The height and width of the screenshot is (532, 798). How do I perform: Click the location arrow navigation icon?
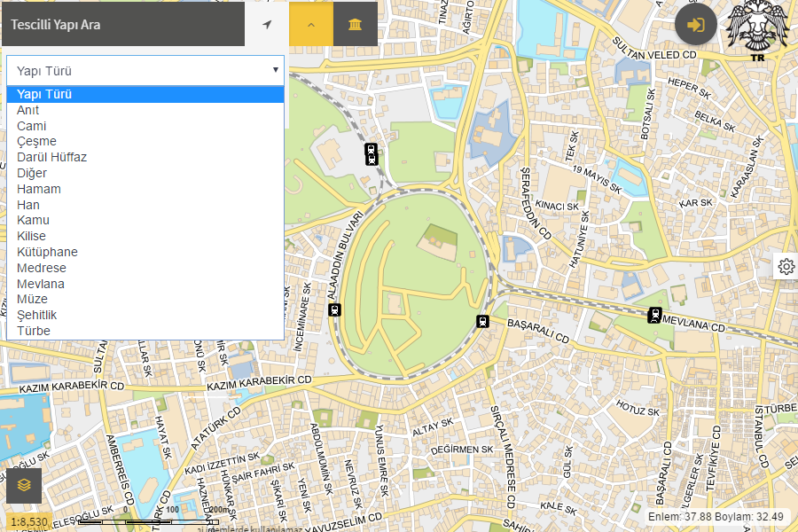tap(267, 24)
